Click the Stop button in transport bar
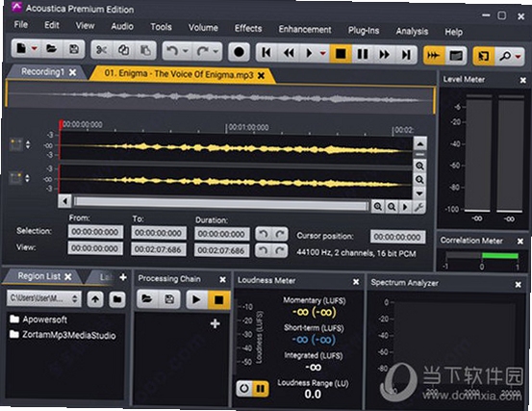The image size is (532, 411). [341, 54]
